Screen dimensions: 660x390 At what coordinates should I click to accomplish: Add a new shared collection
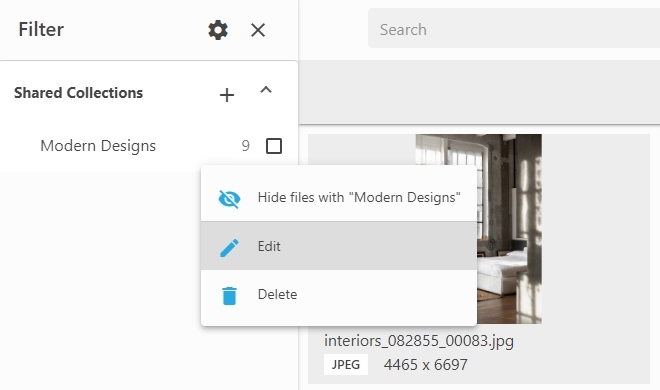(227, 95)
